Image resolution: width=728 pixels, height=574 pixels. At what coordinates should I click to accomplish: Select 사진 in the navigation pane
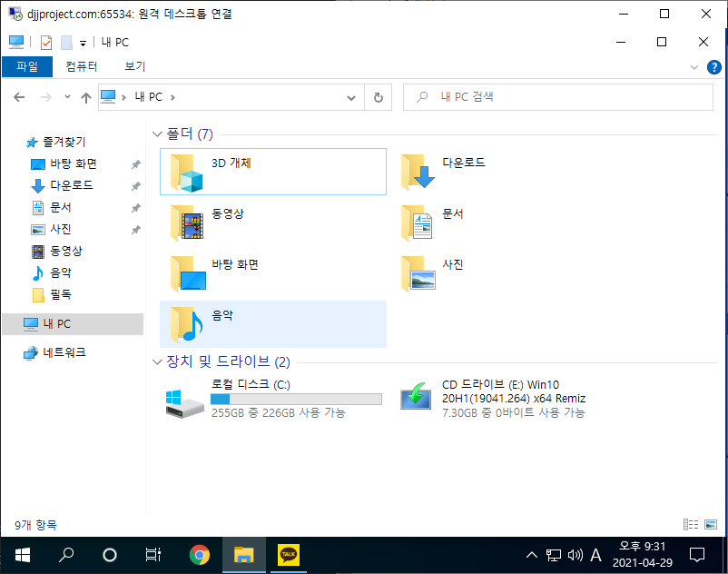61,230
